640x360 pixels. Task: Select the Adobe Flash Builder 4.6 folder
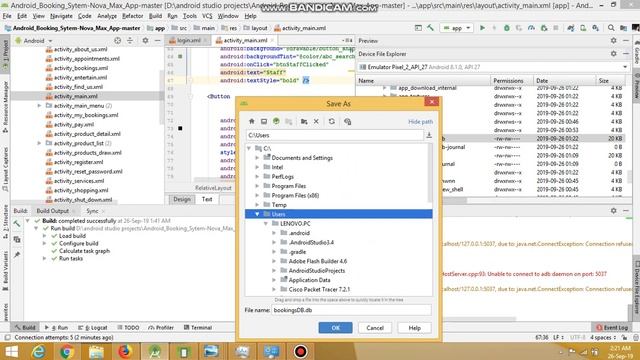(x=318, y=261)
